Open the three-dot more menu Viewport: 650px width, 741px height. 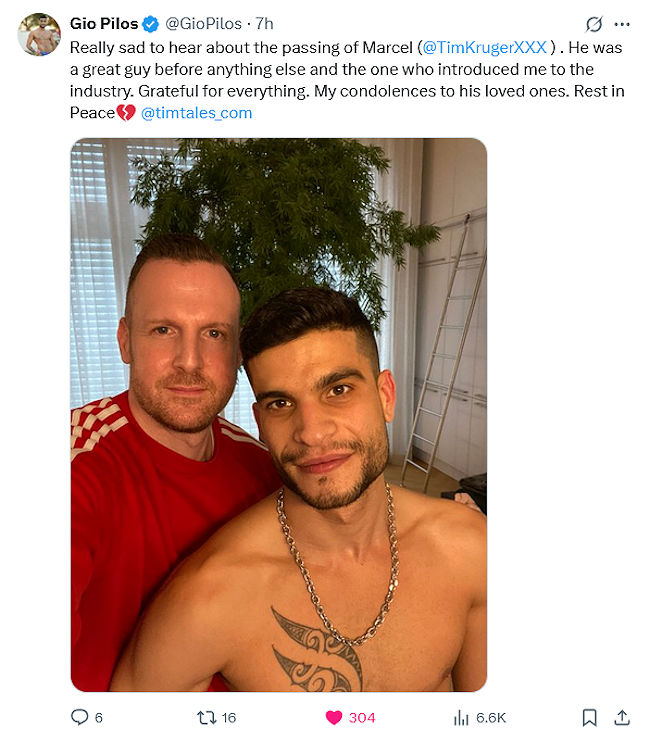(622, 24)
